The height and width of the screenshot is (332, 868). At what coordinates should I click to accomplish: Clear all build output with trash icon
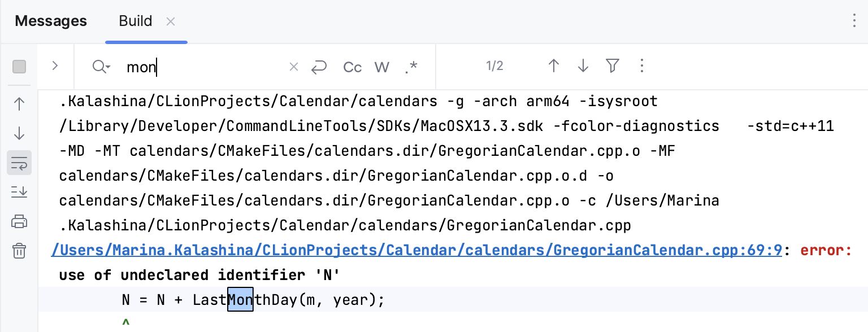click(19, 251)
